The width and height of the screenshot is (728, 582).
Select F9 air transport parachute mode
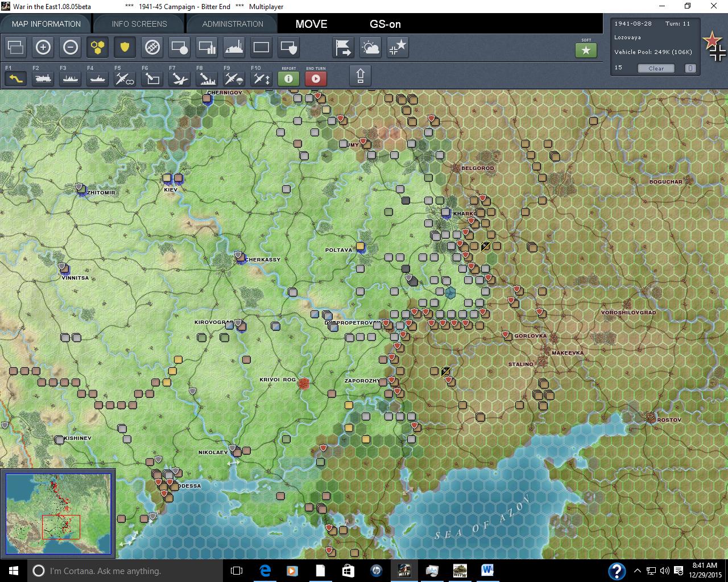[234, 78]
